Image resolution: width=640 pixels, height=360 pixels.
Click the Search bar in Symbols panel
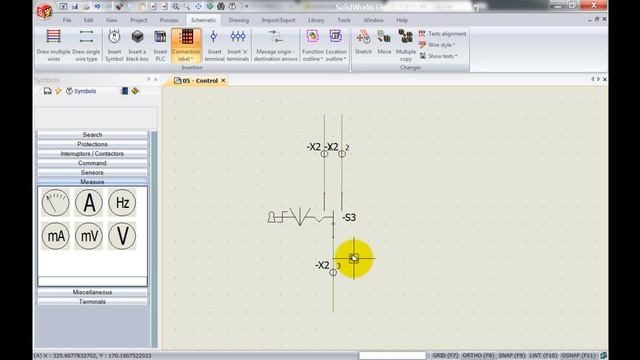(x=92, y=135)
